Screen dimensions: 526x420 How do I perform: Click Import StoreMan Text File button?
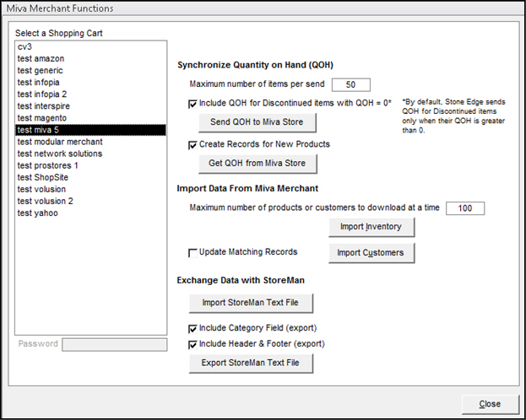(x=251, y=303)
